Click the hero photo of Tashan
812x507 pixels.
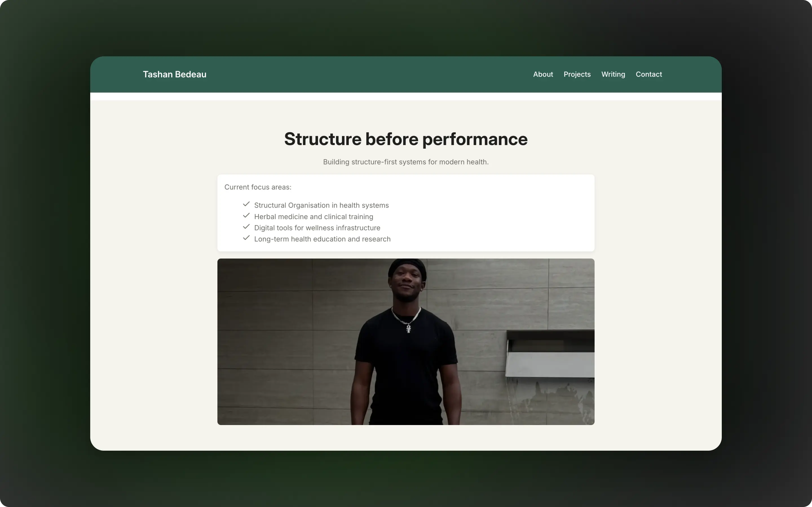pyautogui.click(x=405, y=342)
